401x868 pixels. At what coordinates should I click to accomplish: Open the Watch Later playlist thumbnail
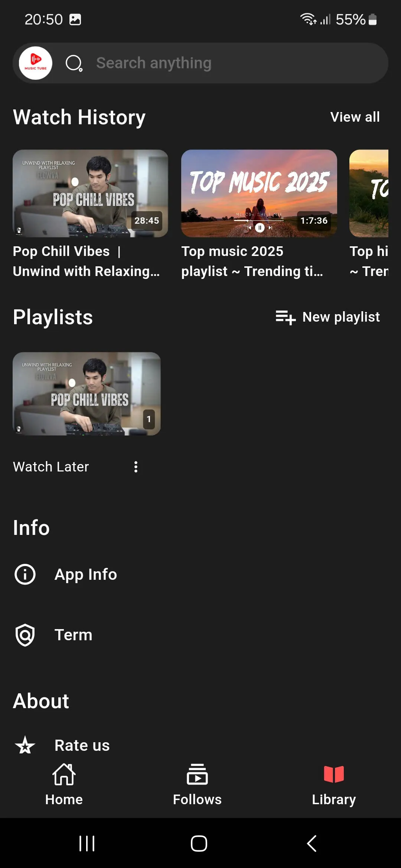tap(87, 394)
